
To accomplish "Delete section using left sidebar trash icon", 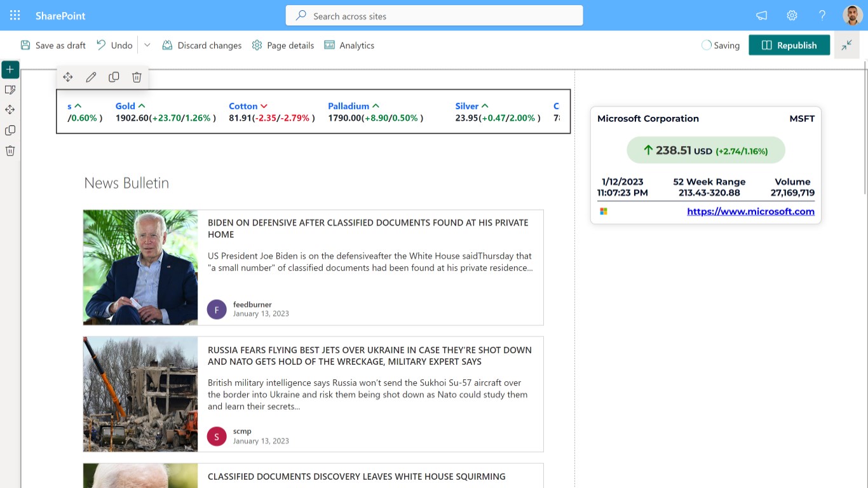I will [10, 151].
